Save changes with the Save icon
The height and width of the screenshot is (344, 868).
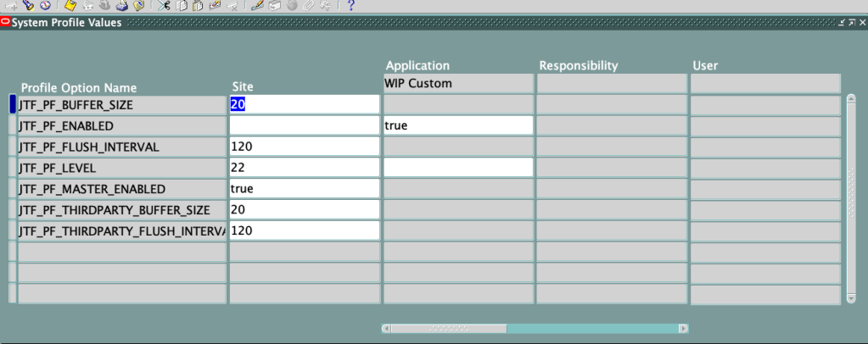pos(70,5)
